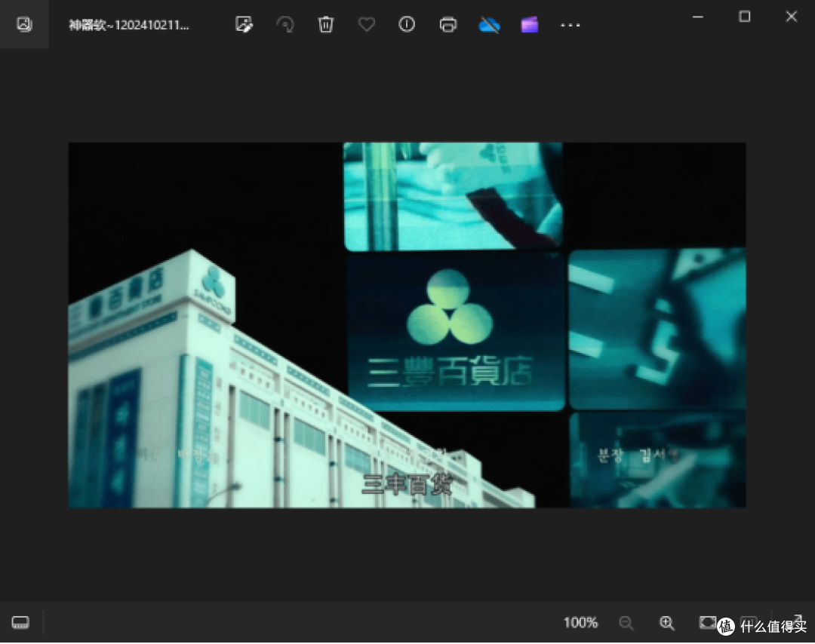Delete the photo via the trash icon
Viewport: 815px width, 644px height.
point(325,24)
